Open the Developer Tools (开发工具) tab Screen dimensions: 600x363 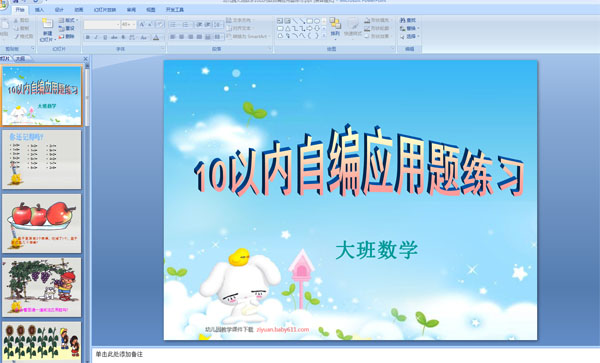174,10
